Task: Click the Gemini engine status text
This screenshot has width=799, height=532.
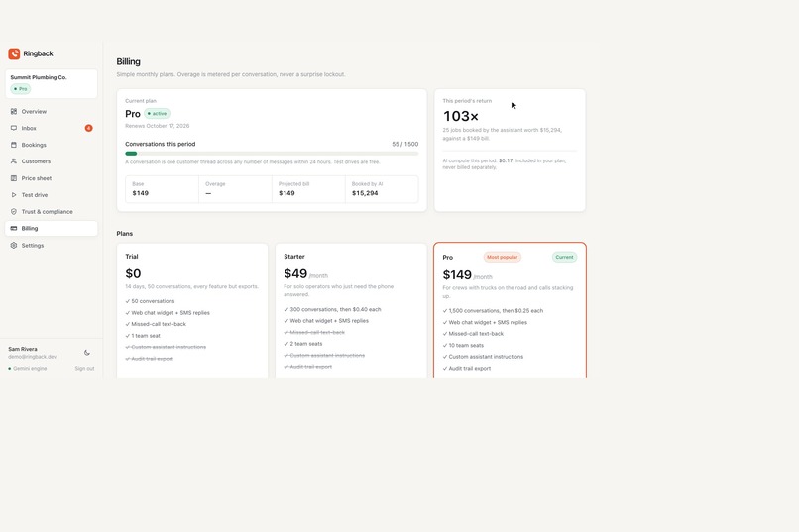Action: [30, 369]
